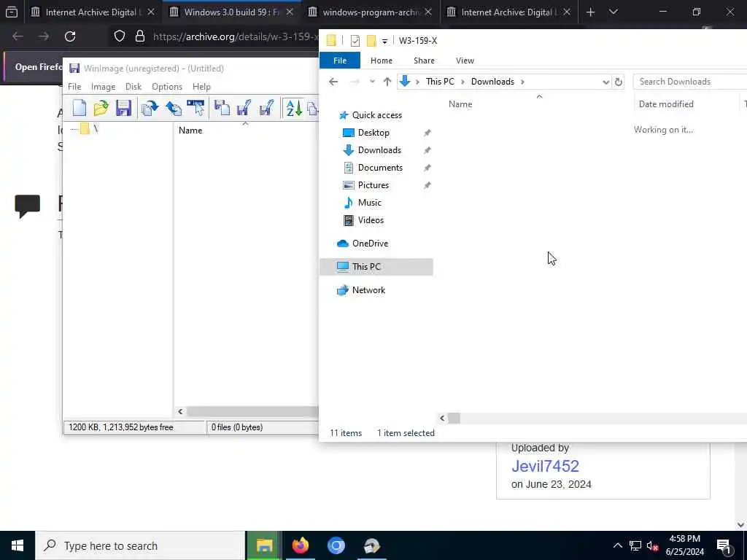Click Explorer horizontal scrollbar left arrow
Image resolution: width=747 pixels, height=560 pixels.
(x=442, y=418)
